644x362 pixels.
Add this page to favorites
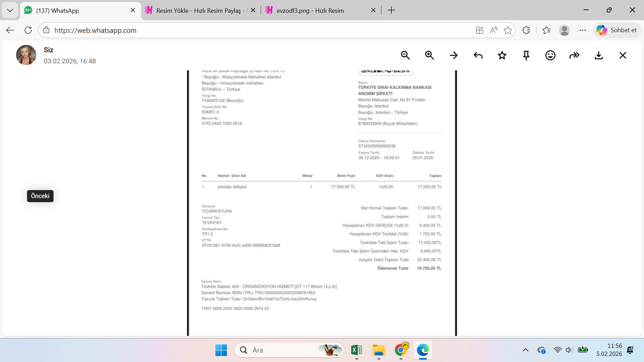point(508,30)
